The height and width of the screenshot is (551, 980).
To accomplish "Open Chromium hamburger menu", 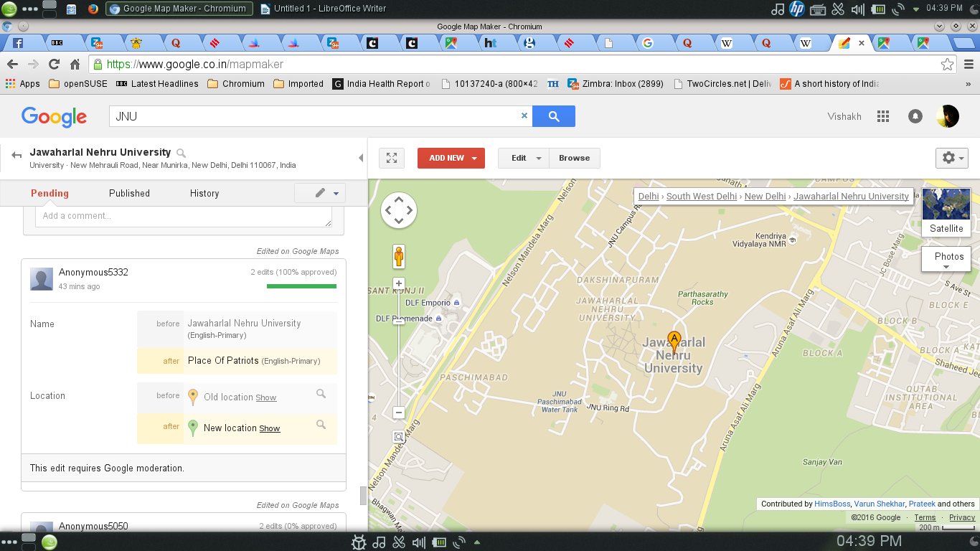I will click(x=968, y=64).
